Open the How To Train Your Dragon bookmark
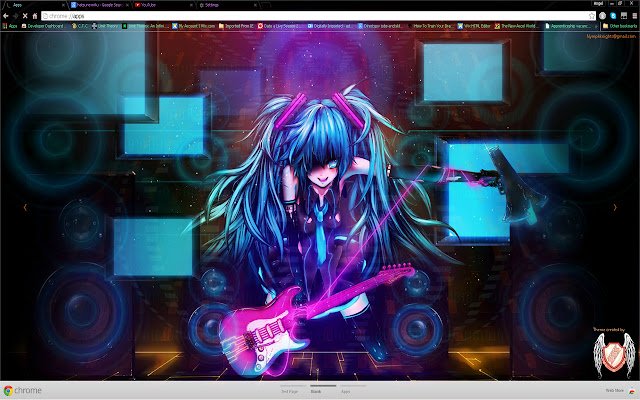This screenshot has height=400, width=640. click(429, 26)
